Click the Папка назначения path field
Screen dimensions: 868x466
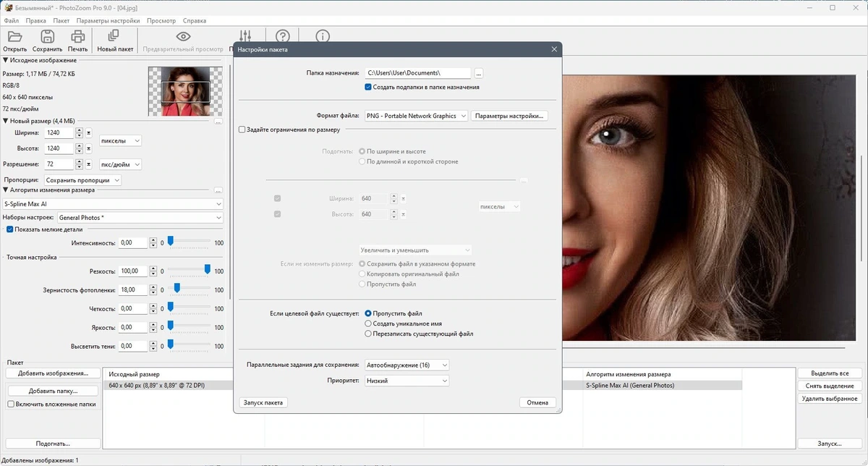coord(417,73)
